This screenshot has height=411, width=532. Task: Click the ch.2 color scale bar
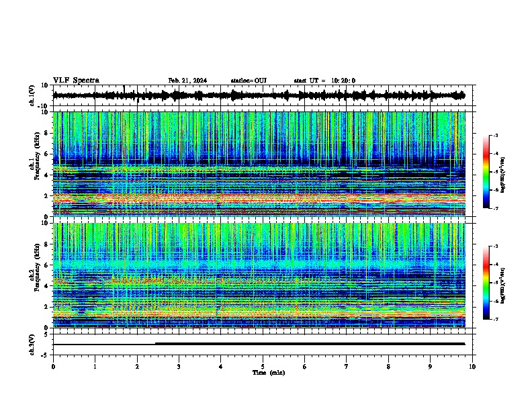click(x=486, y=283)
